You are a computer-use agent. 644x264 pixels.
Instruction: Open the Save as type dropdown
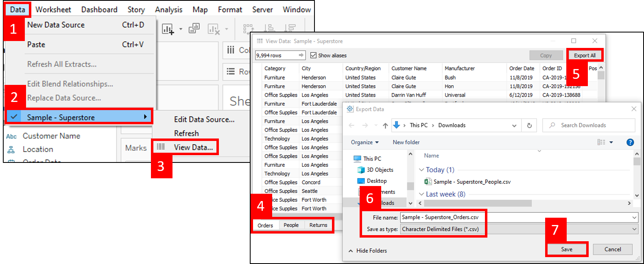(x=634, y=229)
